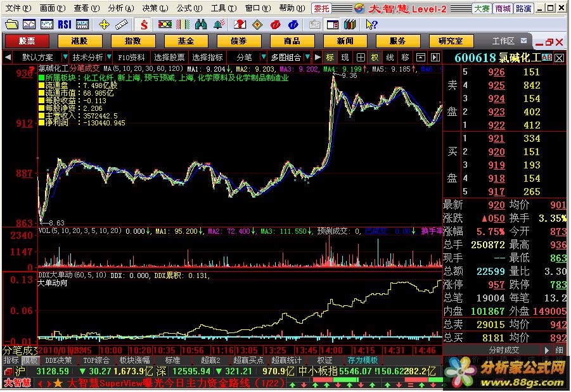The width and height of the screenshot is (571, 392).
Task: Click the 大赛 button in title bar
Action: point(482,8)
